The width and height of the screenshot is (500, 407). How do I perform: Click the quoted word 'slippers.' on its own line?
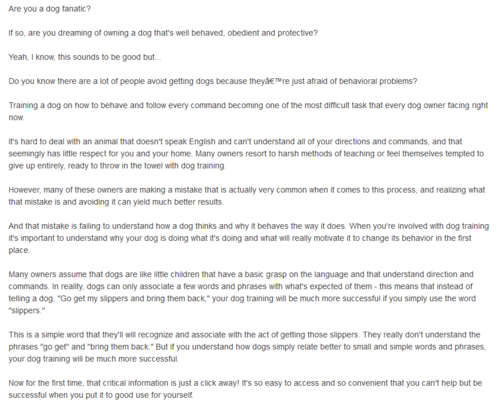click(27, 311)
